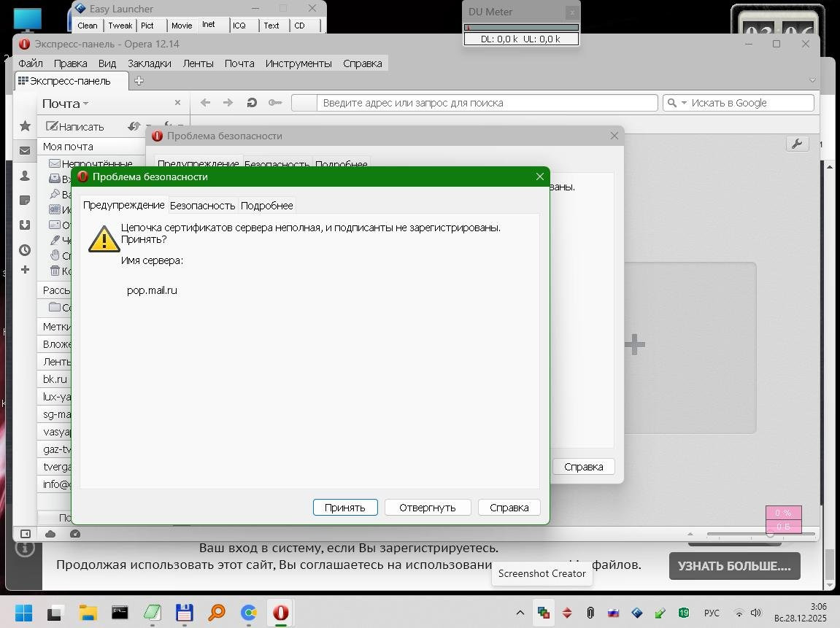This screenshot has height=628, width=840.
Task: Click the Opera Link cloud icon
Action: (x=50, y=534)
